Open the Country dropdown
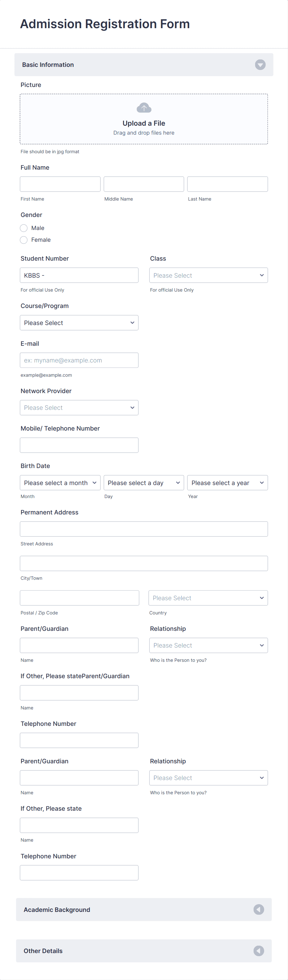288x980 pixels. pyautogui.click(x=208, y=598)
